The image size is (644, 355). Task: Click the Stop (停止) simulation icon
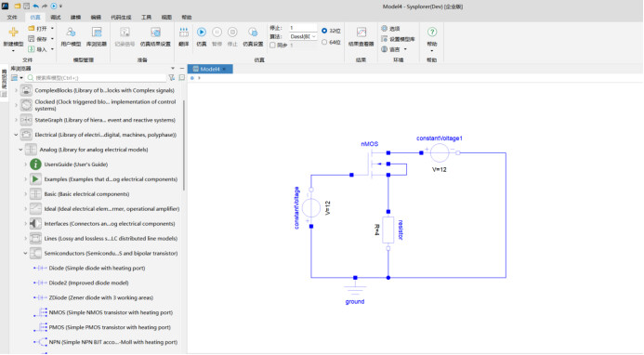232,32
